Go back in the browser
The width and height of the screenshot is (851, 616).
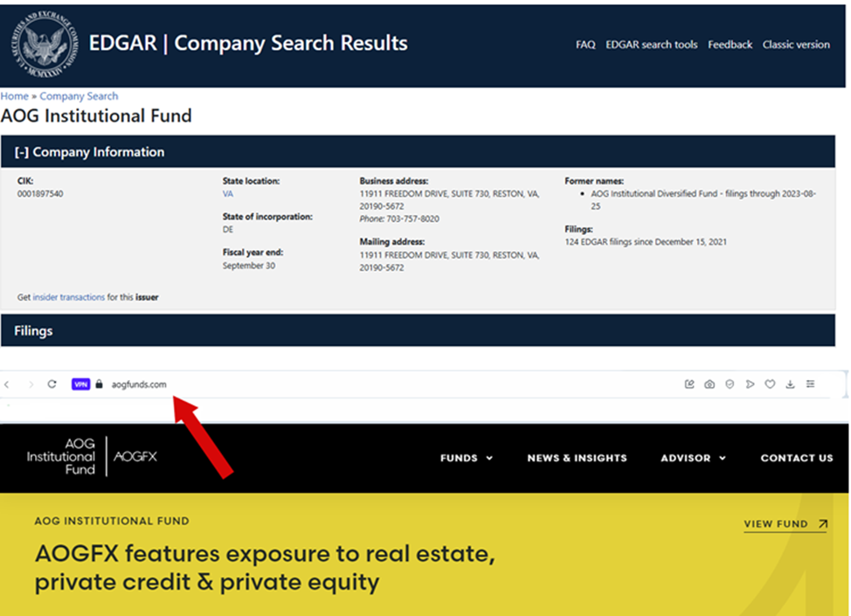(x=7, y=384)
